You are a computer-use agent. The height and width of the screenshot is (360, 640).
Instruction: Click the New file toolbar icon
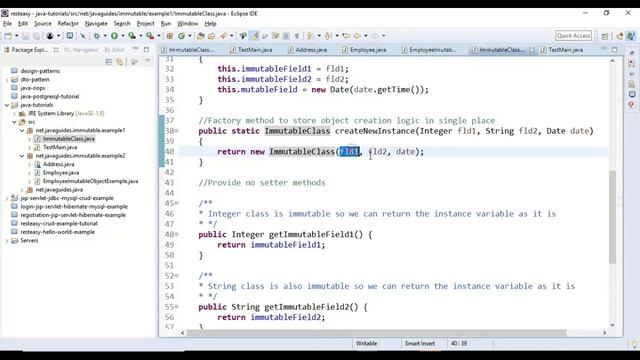pyautogui.click(x=8, y=36)
